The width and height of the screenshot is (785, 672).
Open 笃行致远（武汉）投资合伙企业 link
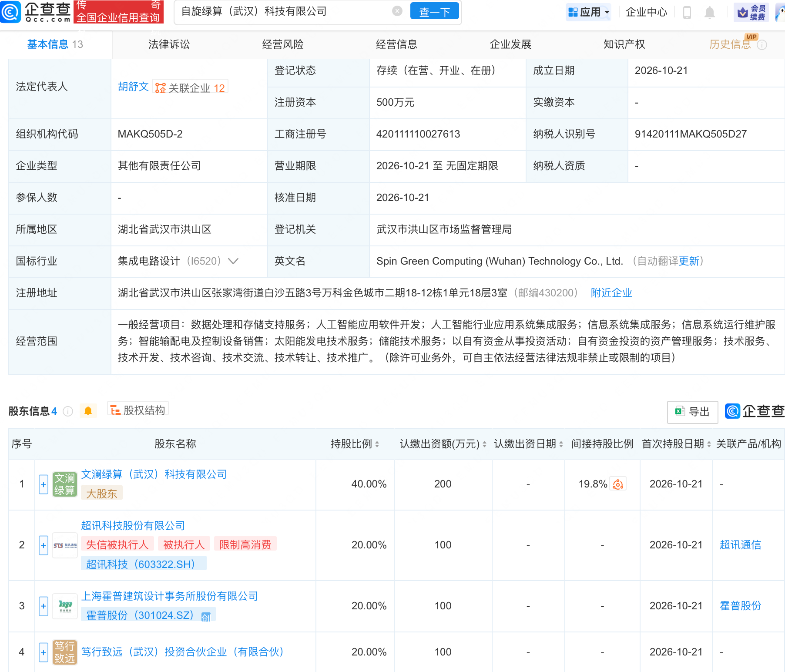click(183, 652)
